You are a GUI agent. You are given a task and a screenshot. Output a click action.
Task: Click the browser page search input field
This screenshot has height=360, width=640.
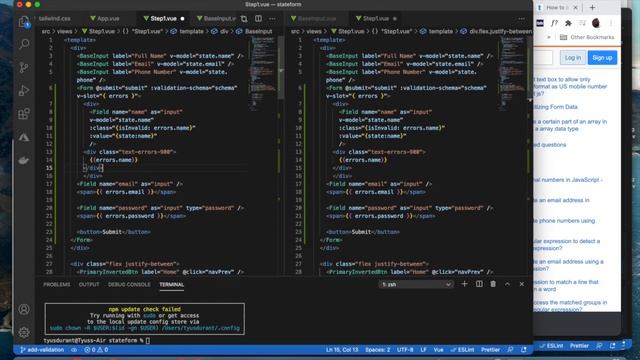[543, 58]
